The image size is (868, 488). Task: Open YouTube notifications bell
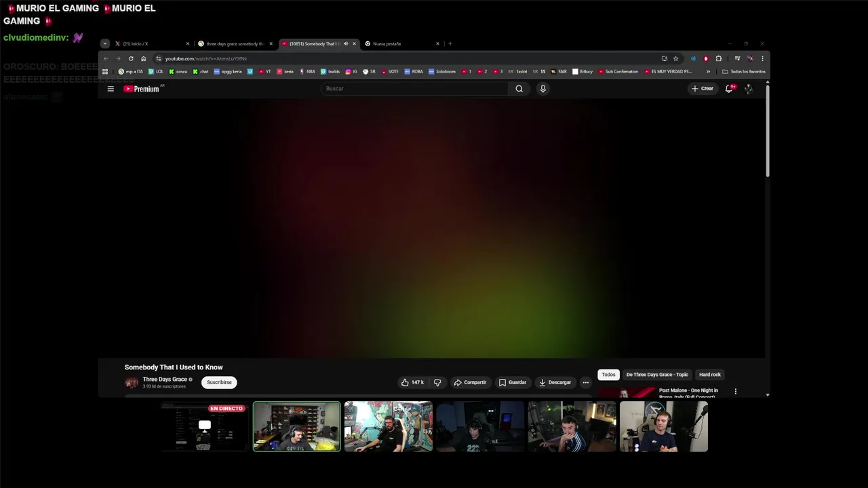[729, 89]
